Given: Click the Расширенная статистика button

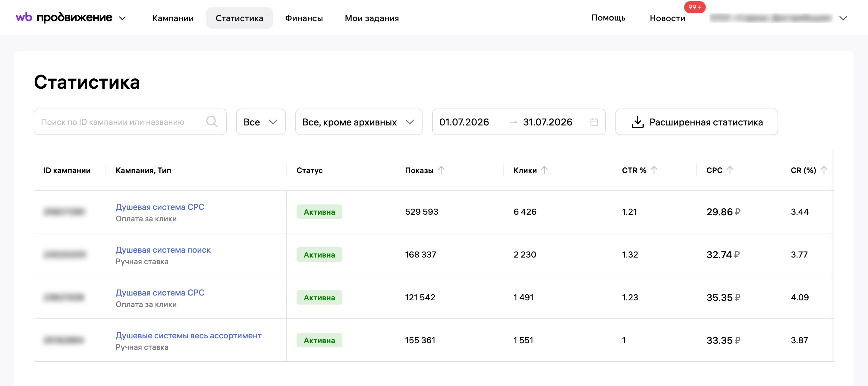Looking at the screenshot, I should click(x=697, y=122).
